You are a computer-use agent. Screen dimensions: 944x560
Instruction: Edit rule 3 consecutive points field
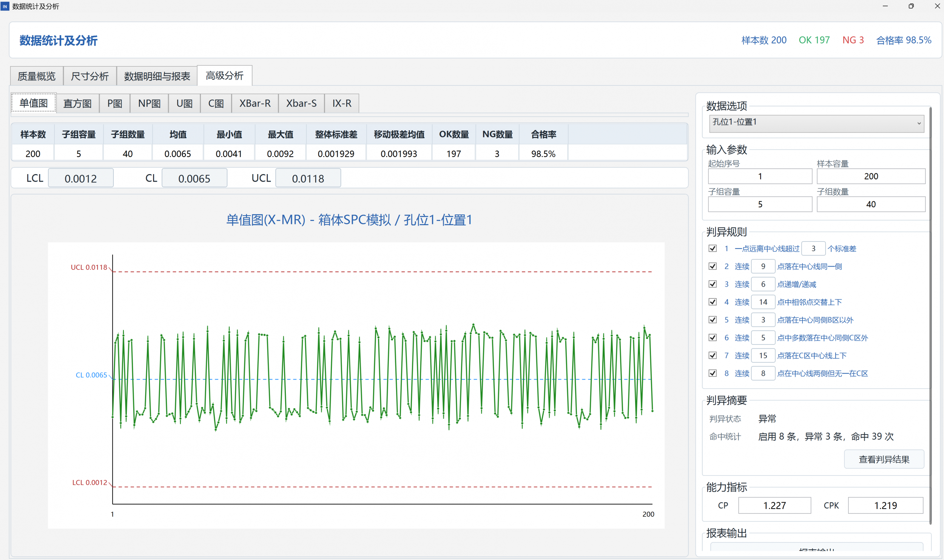763,284
